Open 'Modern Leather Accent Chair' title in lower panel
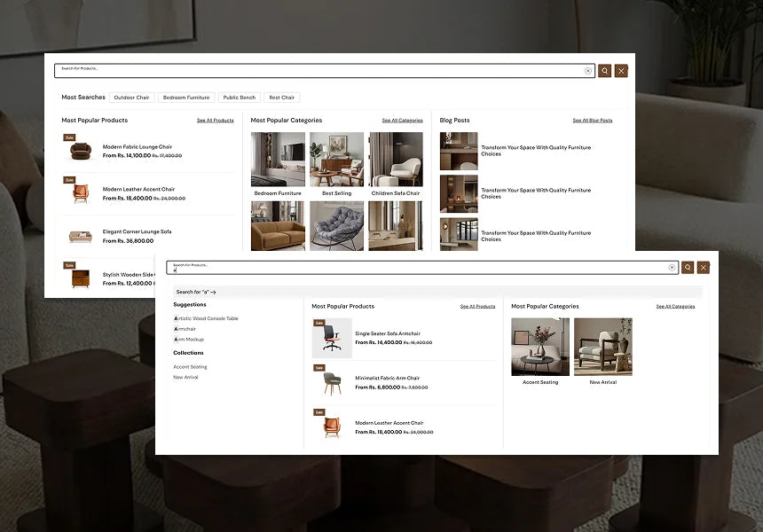 (x=389, y=423)
